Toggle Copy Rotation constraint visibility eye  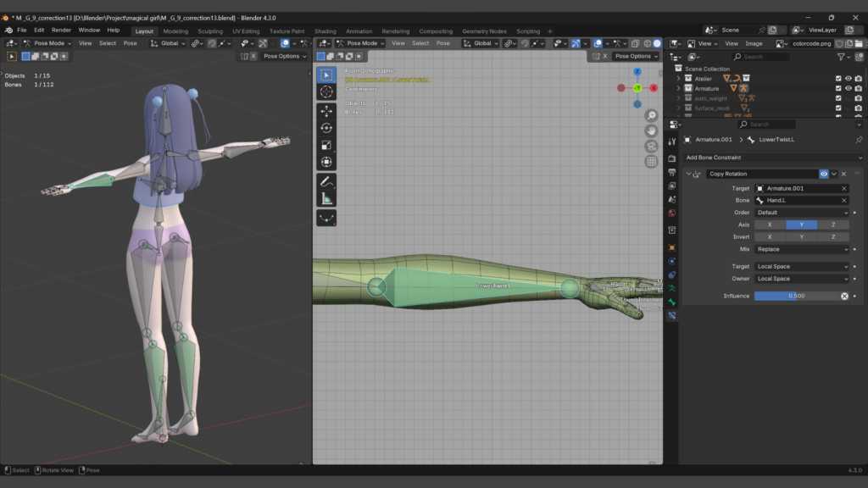[823, 174]
